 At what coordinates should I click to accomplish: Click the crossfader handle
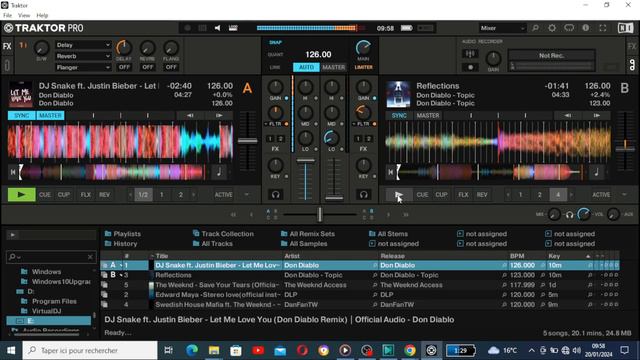coord(320,214)
